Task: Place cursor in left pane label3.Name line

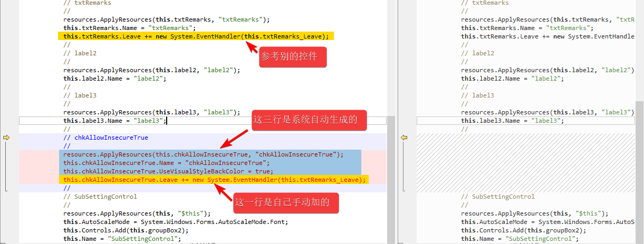Action: click(114, 121)
